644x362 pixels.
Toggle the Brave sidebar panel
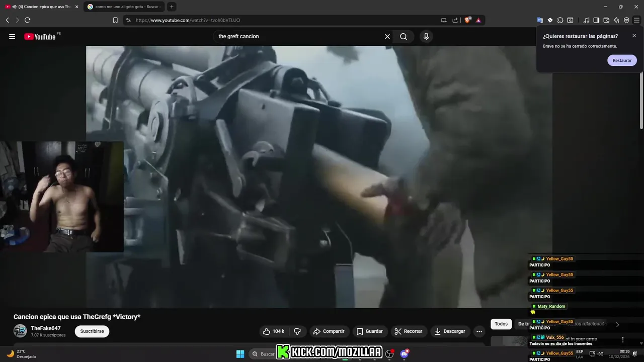pos(596,20)
